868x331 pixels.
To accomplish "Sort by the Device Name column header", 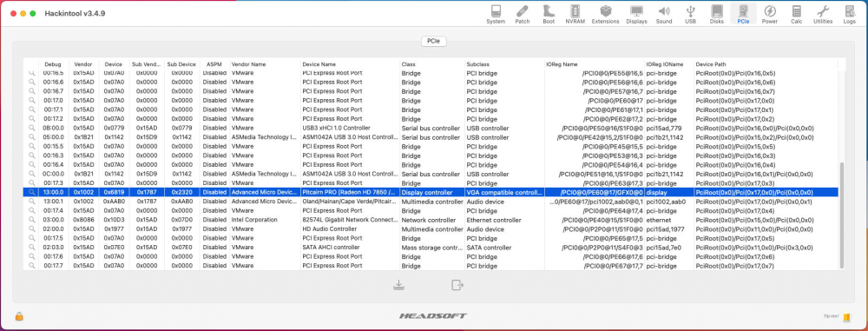I will [x=349, y=64].
